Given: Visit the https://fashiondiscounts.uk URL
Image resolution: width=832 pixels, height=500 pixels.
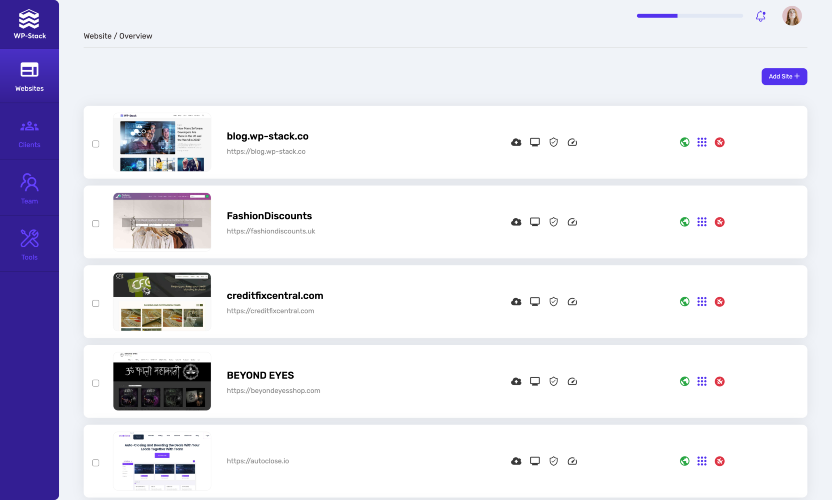Looking at the screenshot, I should point(271,231).
